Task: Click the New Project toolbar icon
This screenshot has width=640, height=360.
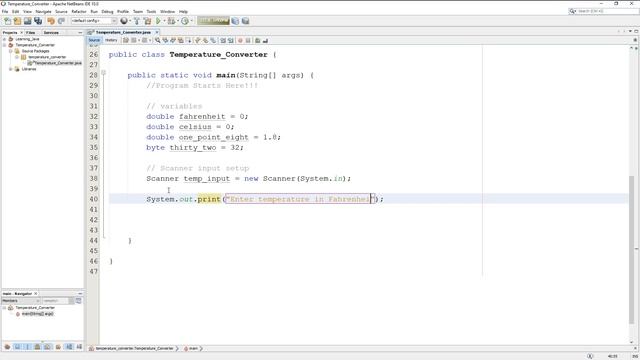Action: click(17, 21)
